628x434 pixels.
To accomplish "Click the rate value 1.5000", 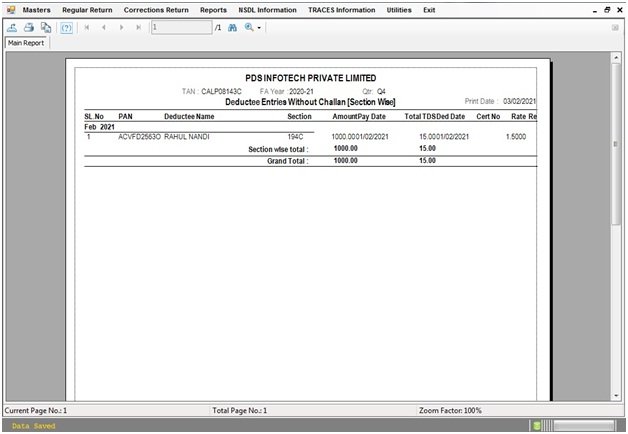I will coord(516,137).
